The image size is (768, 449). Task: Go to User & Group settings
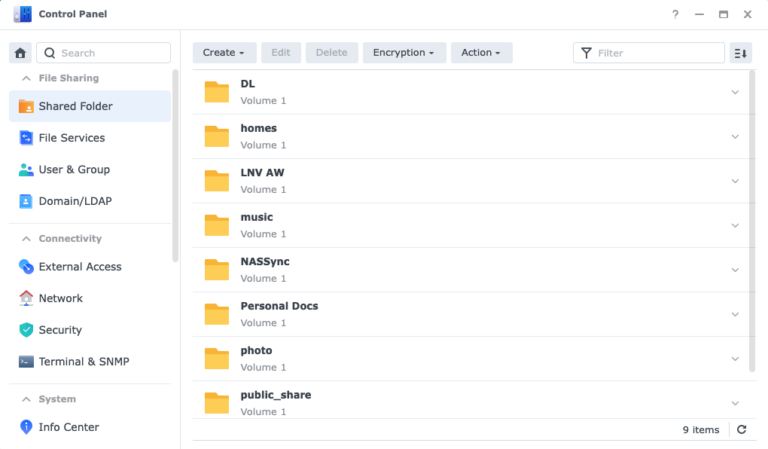[x=74, y=170]
